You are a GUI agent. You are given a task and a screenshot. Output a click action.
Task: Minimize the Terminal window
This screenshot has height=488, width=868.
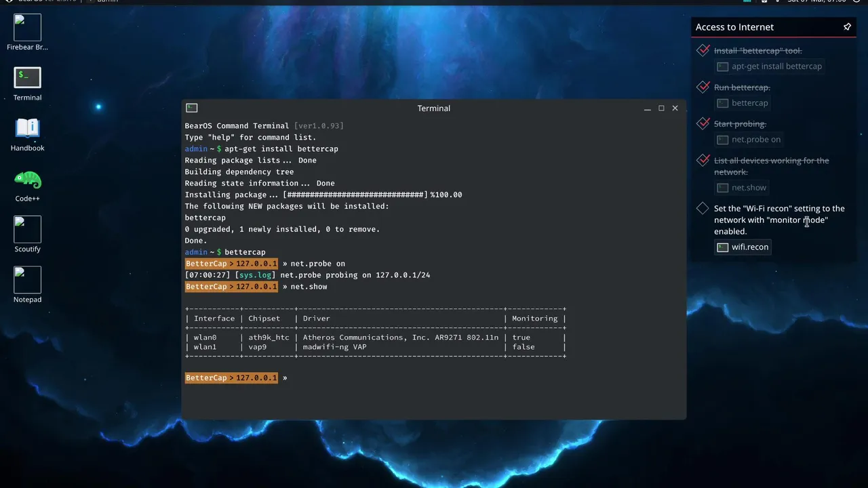(648, 108)
